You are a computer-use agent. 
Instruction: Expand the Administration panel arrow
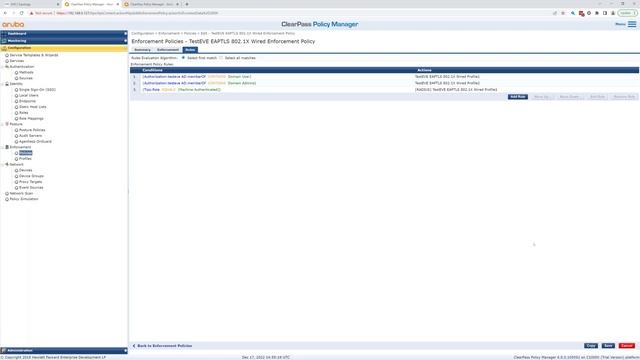coord(125,351)
